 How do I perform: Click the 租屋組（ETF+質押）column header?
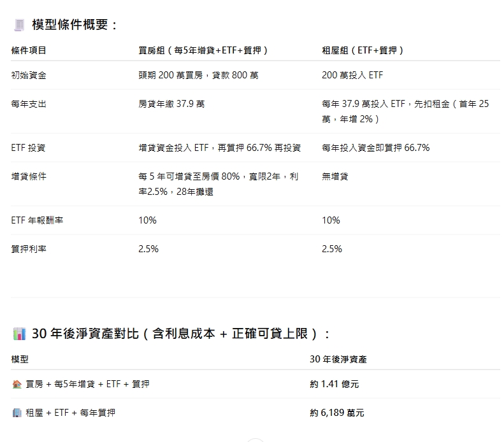[363, 50]
